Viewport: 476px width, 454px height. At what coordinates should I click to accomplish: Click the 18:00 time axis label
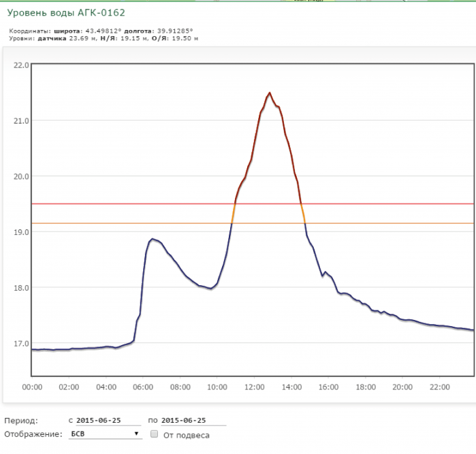point(366,387)
